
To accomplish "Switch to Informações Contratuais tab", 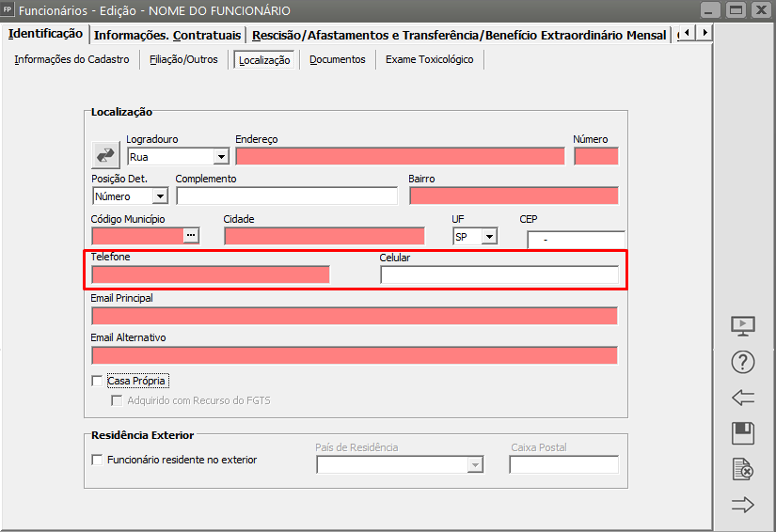I will click(168, 35).
